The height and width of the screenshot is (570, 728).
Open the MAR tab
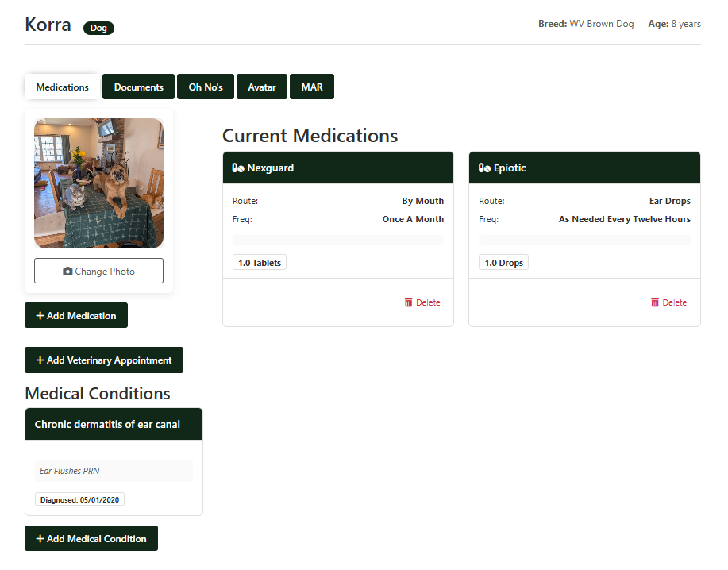point(312,87)
